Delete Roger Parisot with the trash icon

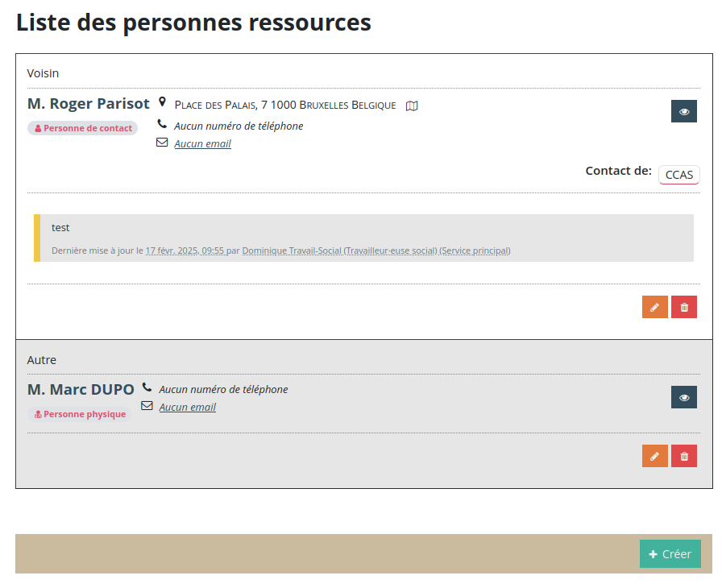coord(683,307)
